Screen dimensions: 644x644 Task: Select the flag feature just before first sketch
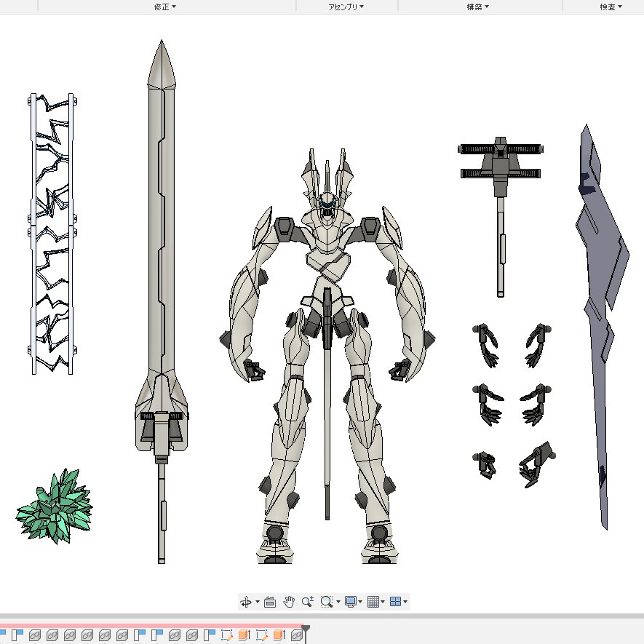(x=210, y=635)
